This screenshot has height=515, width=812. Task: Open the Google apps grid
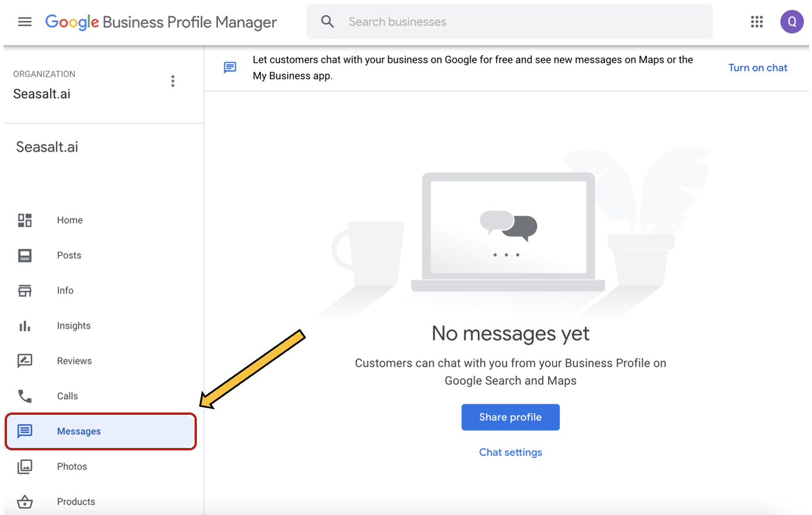pyautogui.click(x=757, y=22)
